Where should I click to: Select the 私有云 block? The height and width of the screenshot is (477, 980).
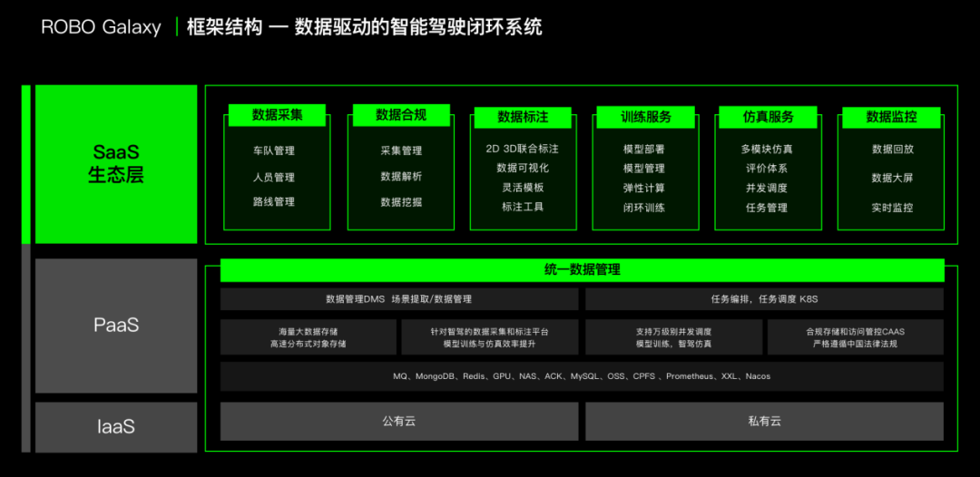coord(764,422)
